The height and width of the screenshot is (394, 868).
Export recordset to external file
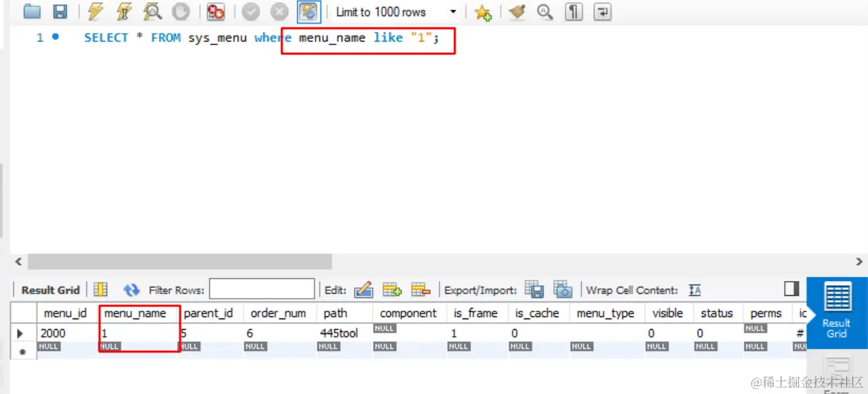pyautogui.click(x=534, y=289)
